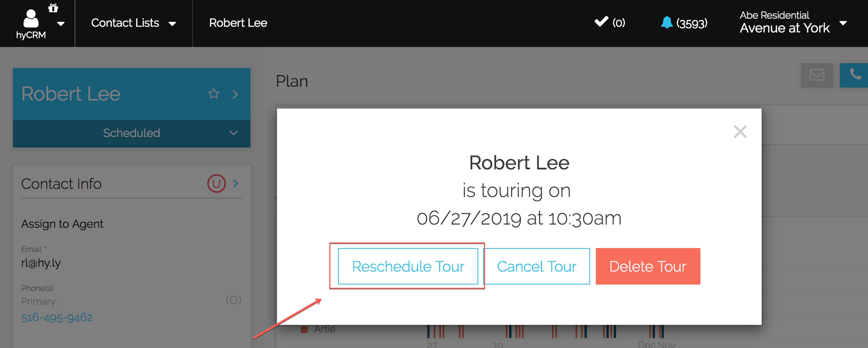Viewport: 868px width, 348px height.
Task: Click phone number 516-495-9462 link
Action: [x=57, y=317]
